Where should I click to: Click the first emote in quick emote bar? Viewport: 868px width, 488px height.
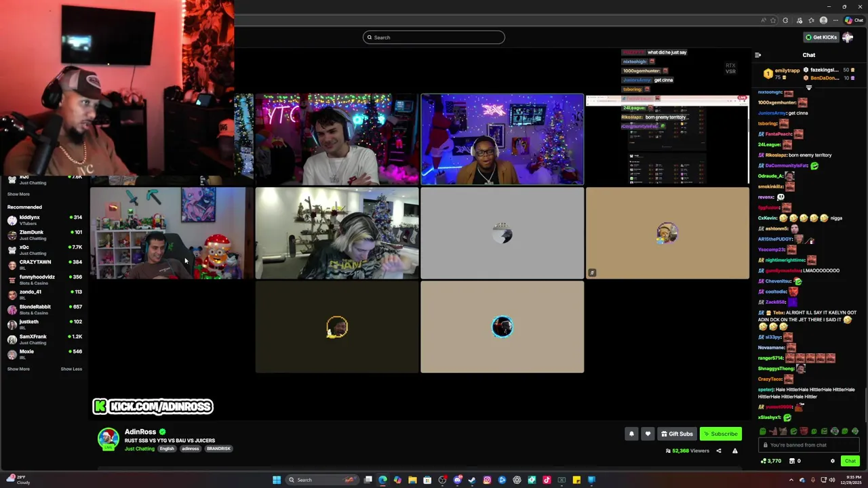click(x=763, y=431)
